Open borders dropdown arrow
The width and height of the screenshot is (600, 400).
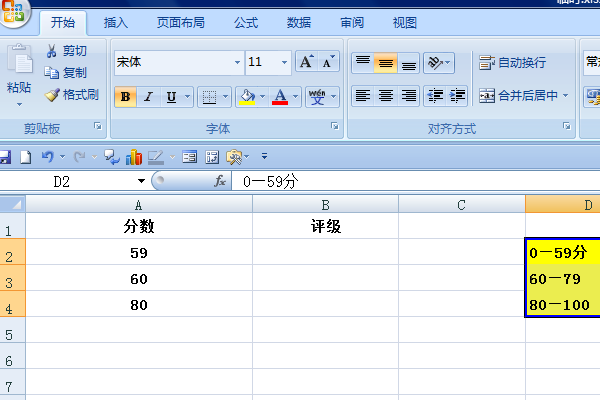[225, 96]
